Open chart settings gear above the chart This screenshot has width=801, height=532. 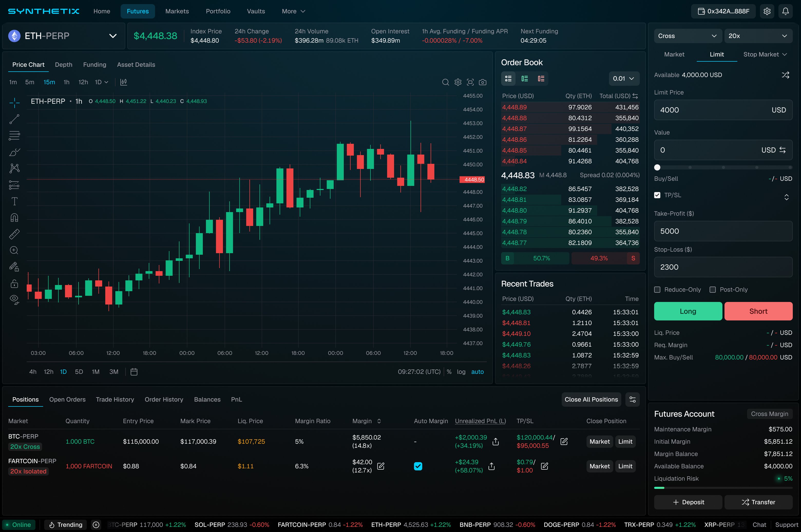tap(458, 82)
